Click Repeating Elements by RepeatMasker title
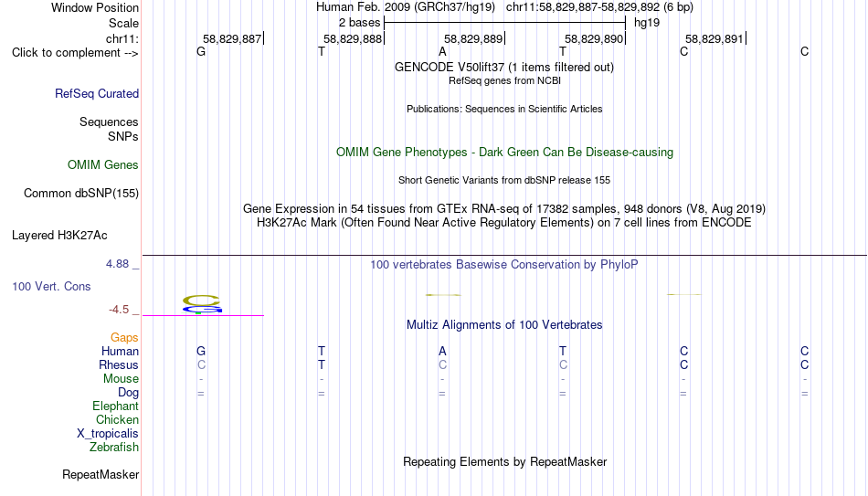The height and width of the screenshot is (496, 868). [x=505, y=462]
